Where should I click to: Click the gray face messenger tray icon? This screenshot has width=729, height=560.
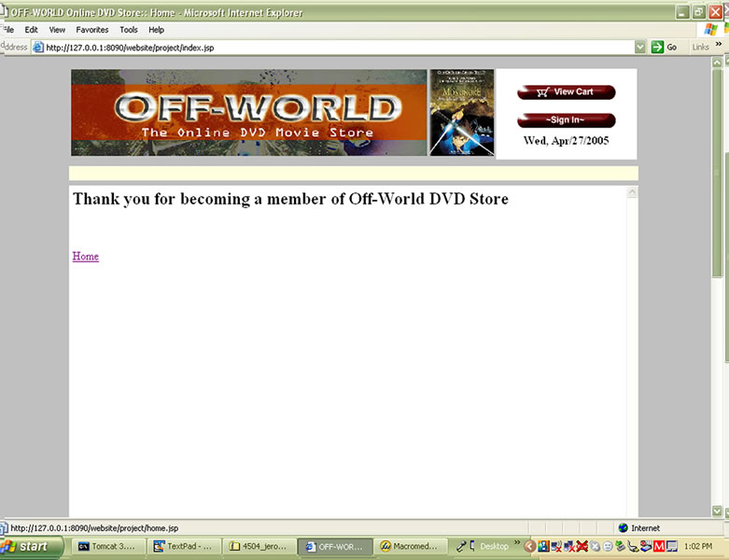coord(608,547)
